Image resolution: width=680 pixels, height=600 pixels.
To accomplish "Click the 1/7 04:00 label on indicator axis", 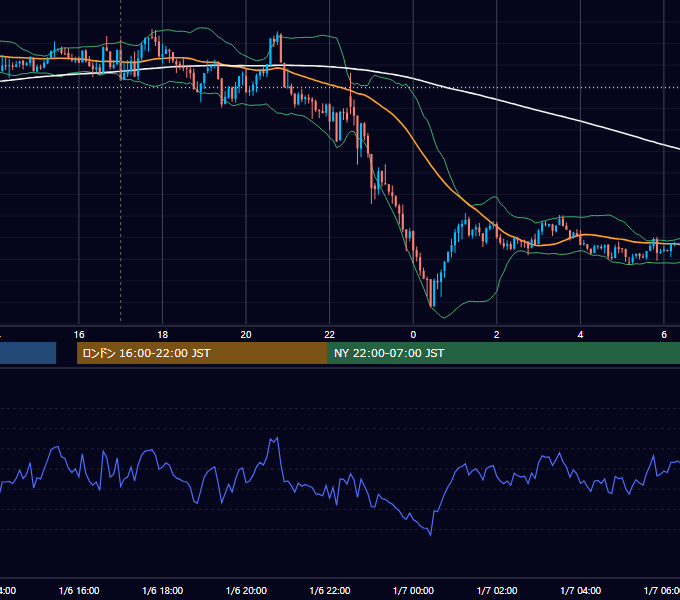I will 581,591.
